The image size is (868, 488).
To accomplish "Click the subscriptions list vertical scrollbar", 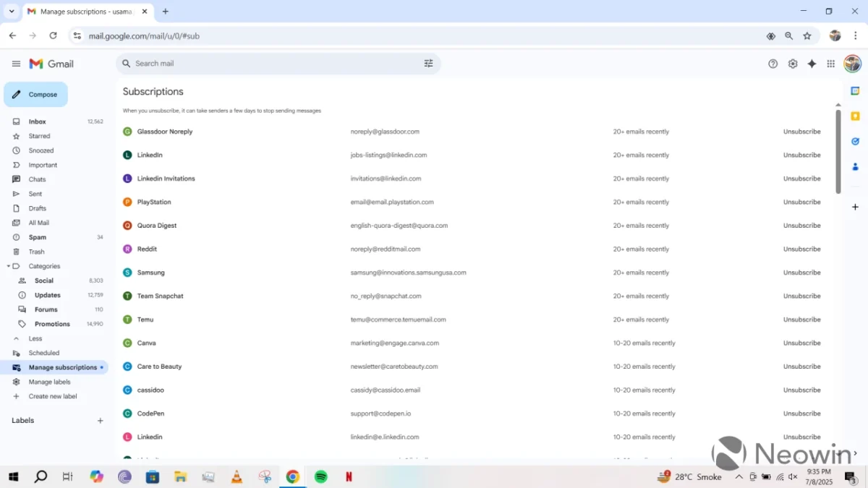I will 838,150.
